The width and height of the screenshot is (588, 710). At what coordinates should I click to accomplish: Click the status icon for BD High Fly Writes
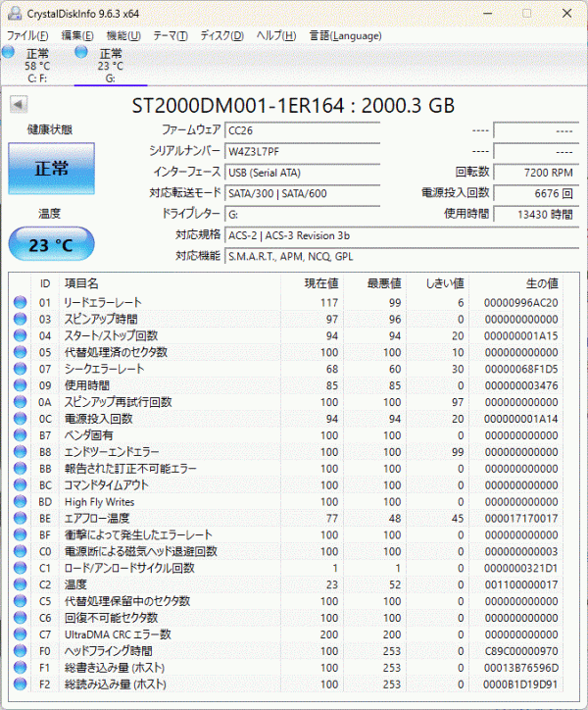click(x=20, y=501)
